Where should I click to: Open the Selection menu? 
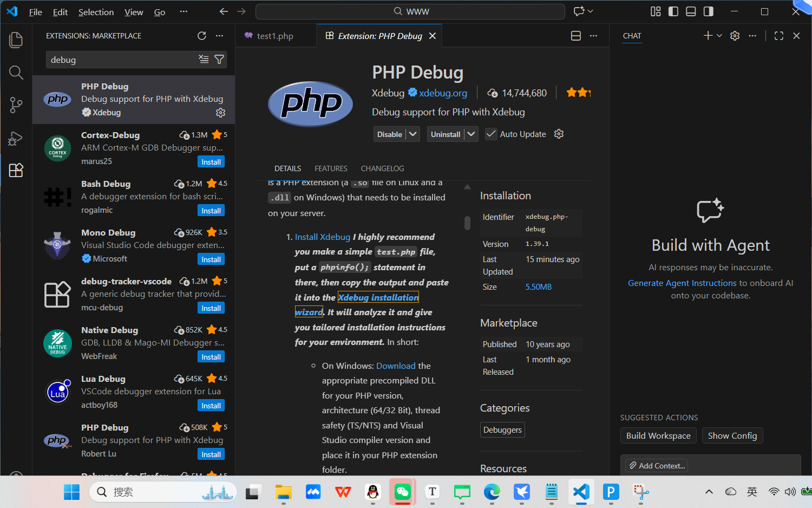pos(96,12)
